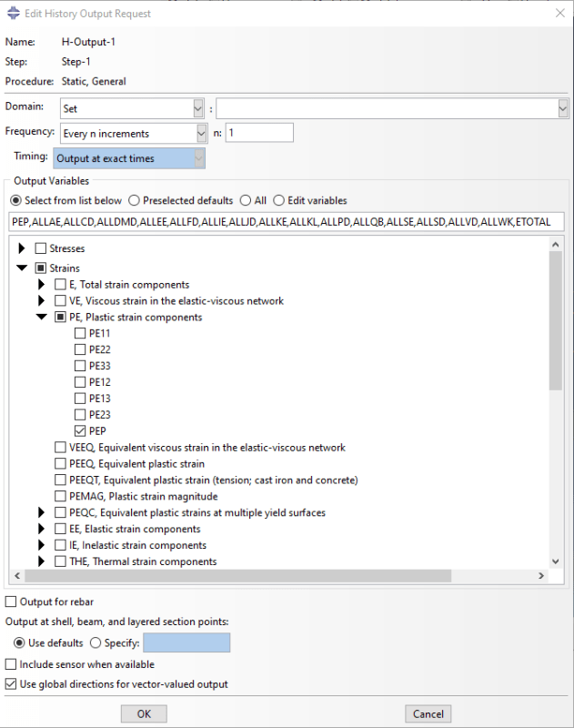Viewport: 574px width, 728px height.
Task: Check IE, Inelastic strain components checkbox
Action: (x=60, y=545)
